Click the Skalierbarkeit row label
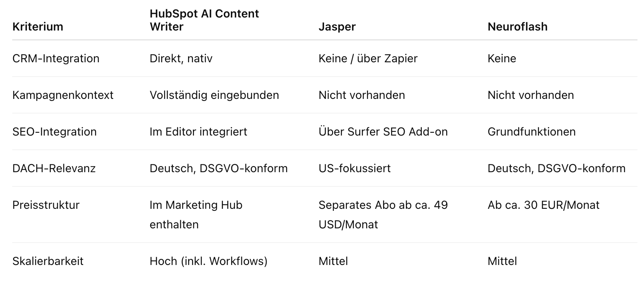The height and width of the screenshot is (289, 644). (x=48, y=261)
